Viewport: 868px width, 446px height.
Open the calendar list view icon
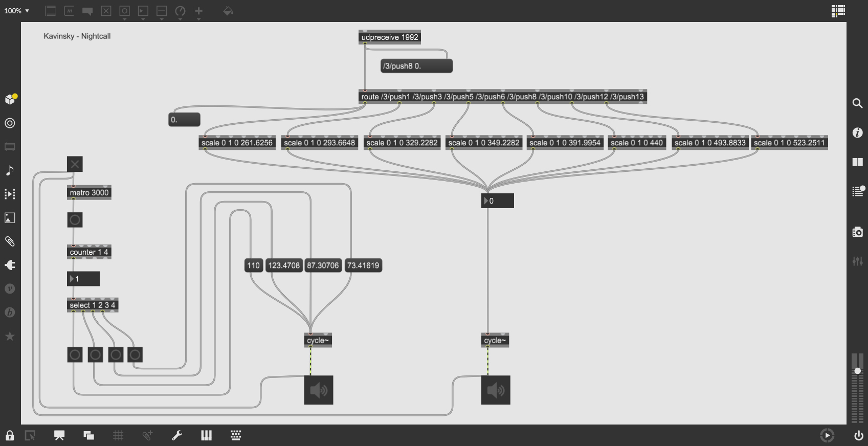[x=838, y=11]
